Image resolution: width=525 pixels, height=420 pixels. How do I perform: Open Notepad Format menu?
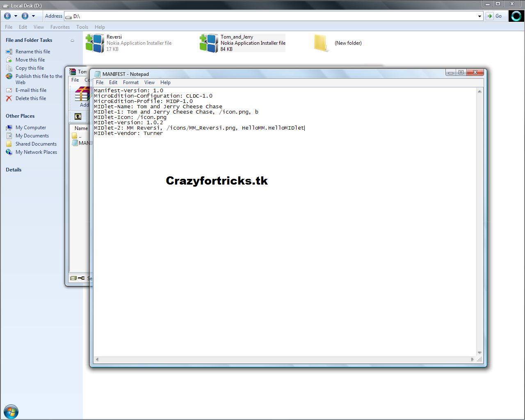point(131,82)
